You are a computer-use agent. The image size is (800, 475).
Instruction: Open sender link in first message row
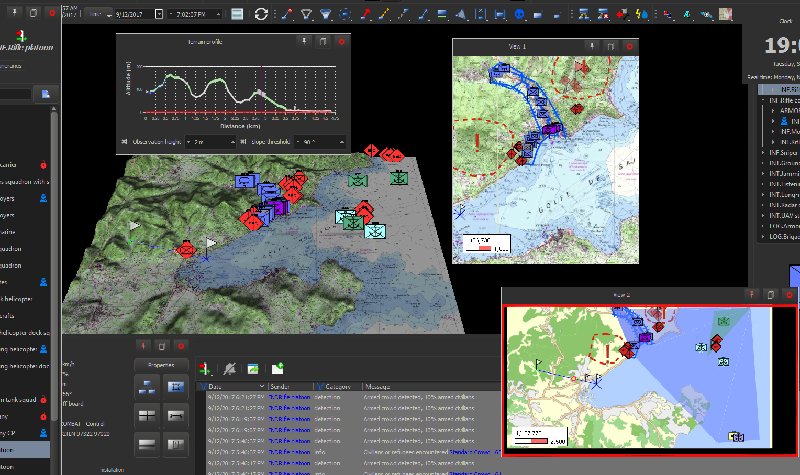[x=289, y=397]
